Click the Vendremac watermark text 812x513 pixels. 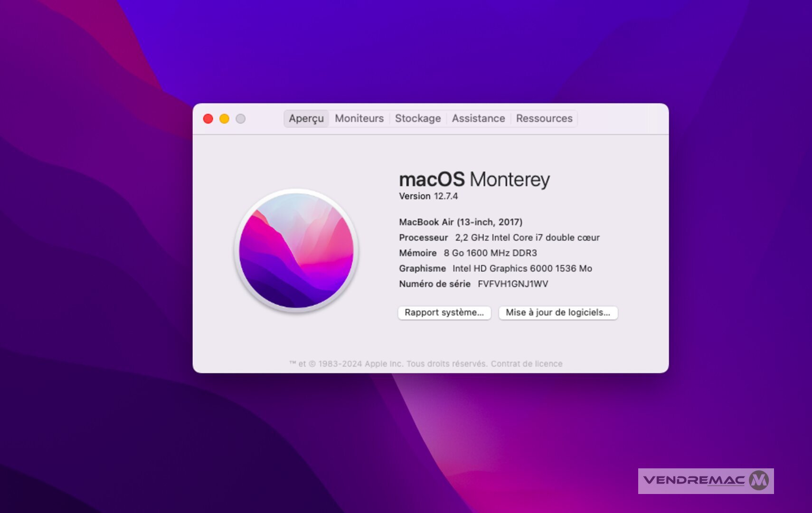point(694,481)
